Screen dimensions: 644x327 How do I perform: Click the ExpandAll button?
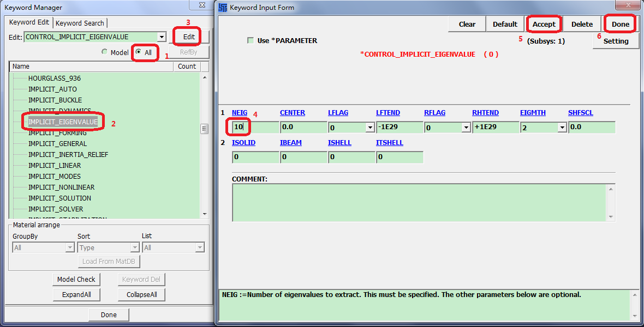click(x=76, y=295)
